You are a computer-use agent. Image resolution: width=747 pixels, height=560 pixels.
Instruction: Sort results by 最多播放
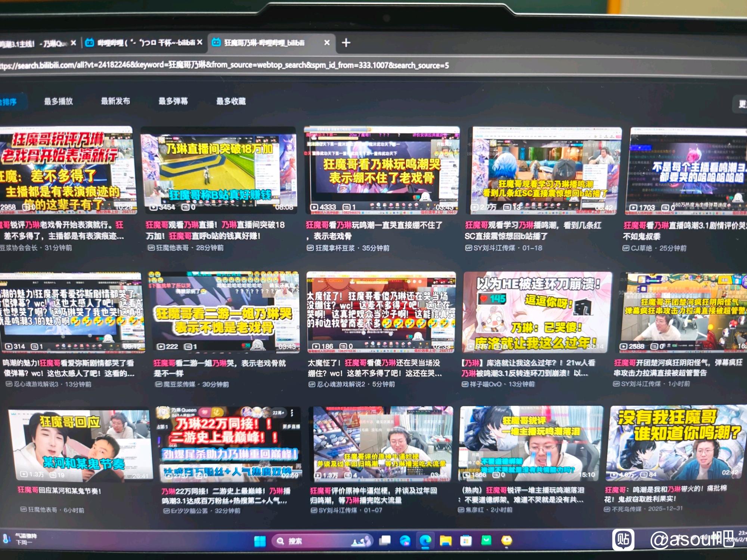click(58, 101)
